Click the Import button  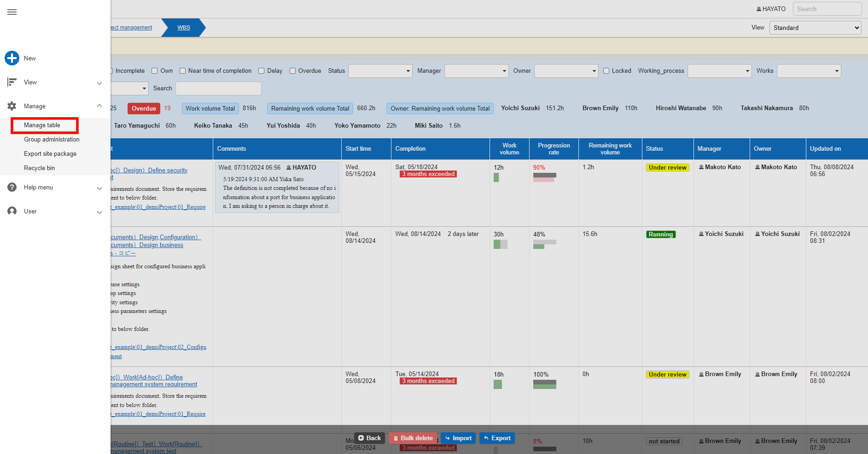458,438
